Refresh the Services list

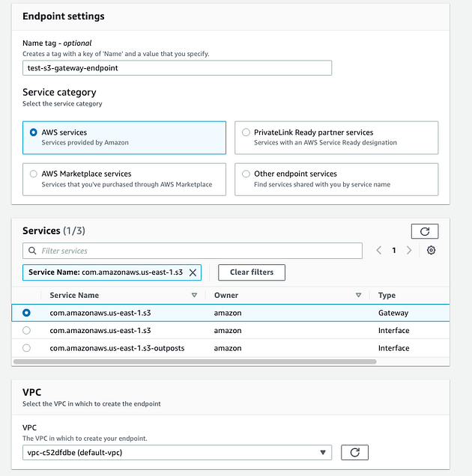(x=424, y=231)
